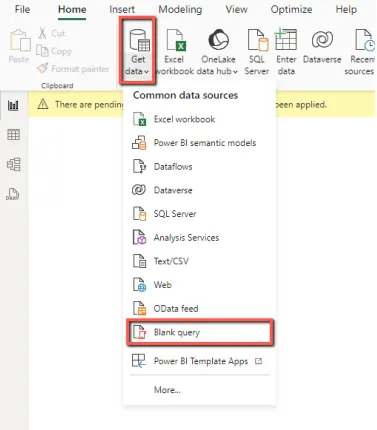
Task: Choose Analysis Services data source
Action: tap(199, 238)
